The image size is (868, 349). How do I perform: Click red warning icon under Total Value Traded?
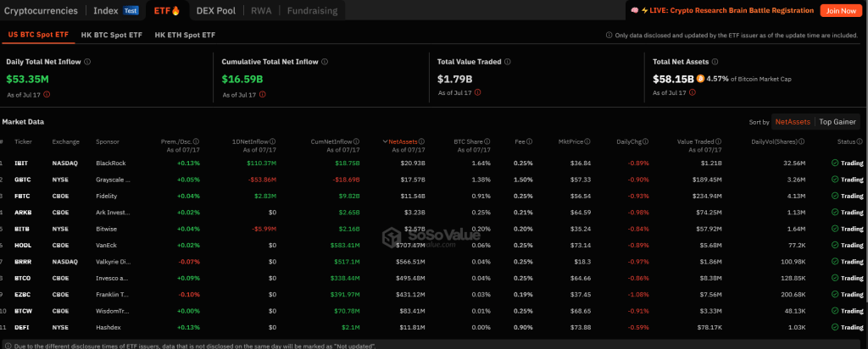[477, 93]
